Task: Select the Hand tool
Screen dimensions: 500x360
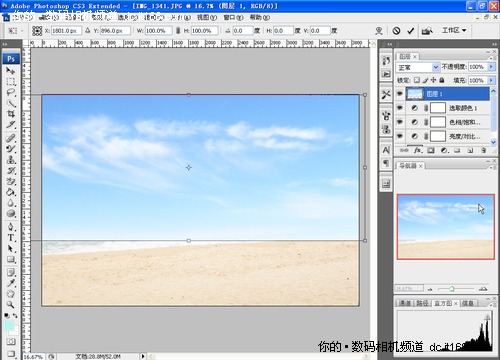Action: pos(10,294)
